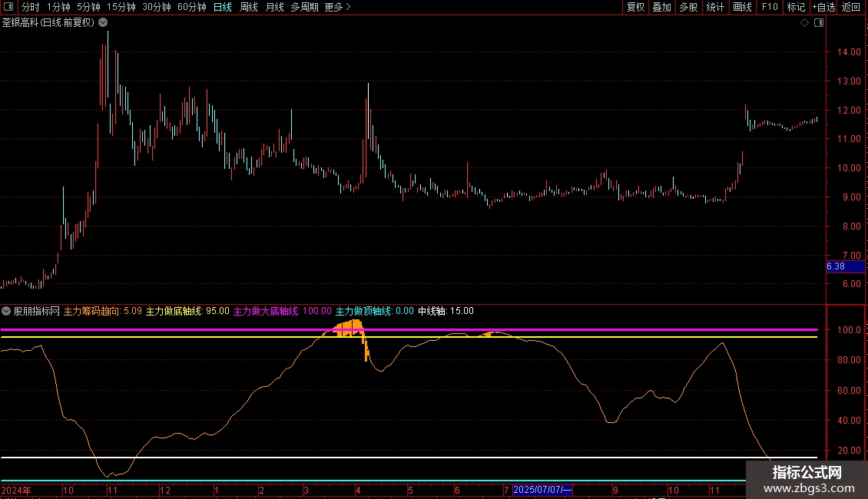Select the 60分钟 period
868x499 pixels.
[191, 8]
